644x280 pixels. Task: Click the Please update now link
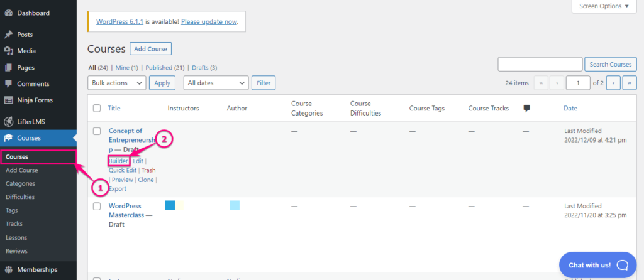[209, 22]
